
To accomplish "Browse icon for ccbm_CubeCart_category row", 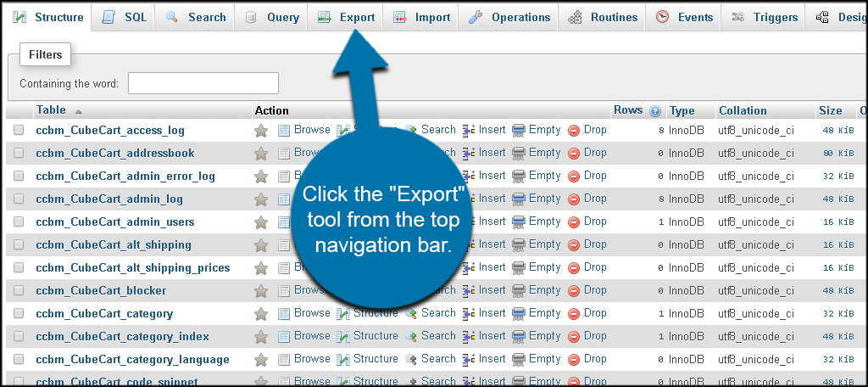I will coord(284,314).
